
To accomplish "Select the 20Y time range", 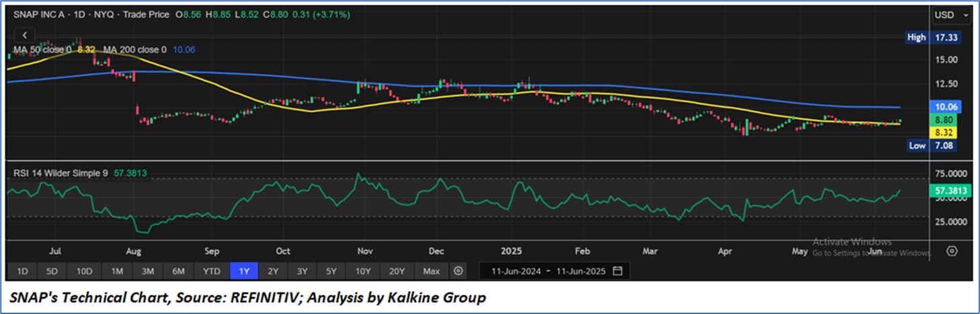I will tap(397, 271).
